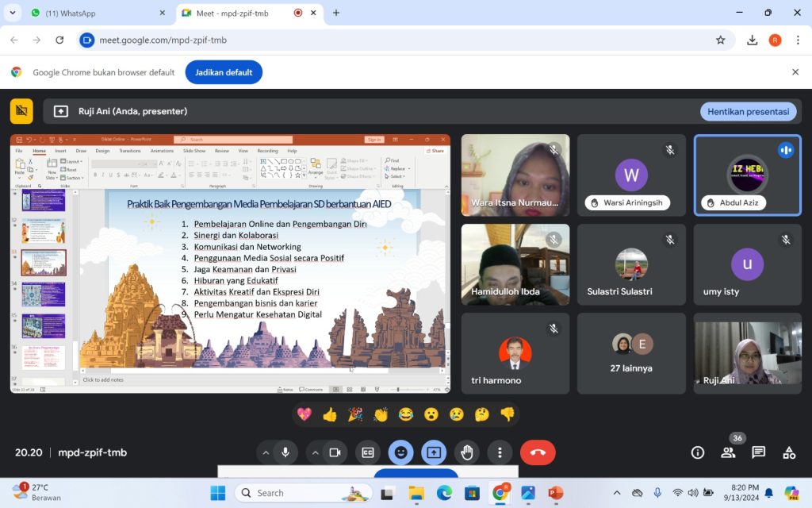Open the Slide Show ribbon tab
Image resolution: width=812 pixels, height=508 pixels.
[194, 151]
